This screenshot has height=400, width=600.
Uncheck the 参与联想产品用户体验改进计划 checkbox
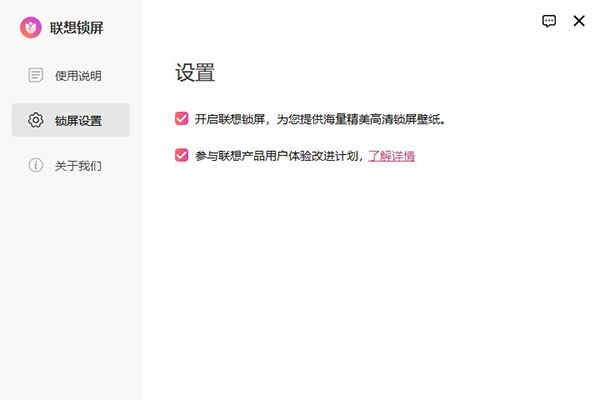click(181, 155)
